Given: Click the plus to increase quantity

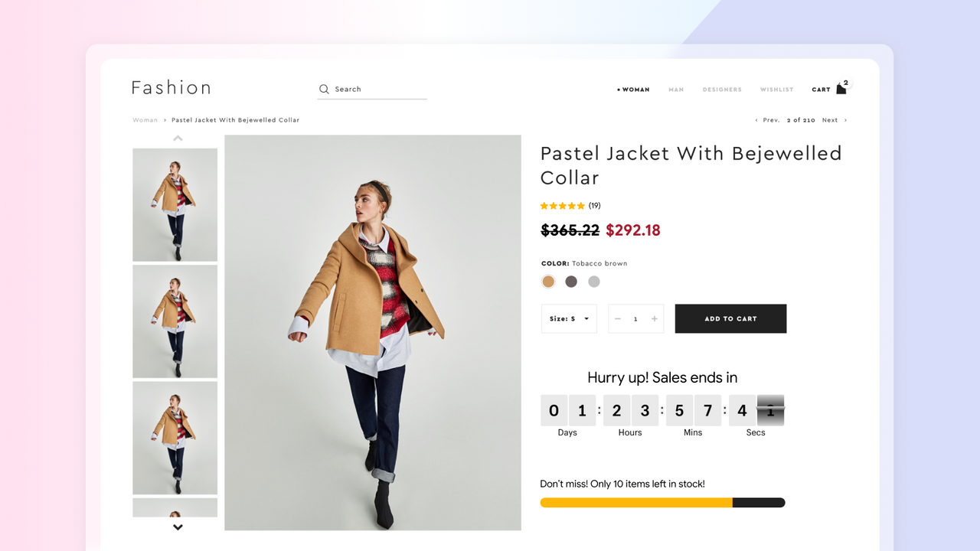Looking at the screenshot, I should coord(655,318).
